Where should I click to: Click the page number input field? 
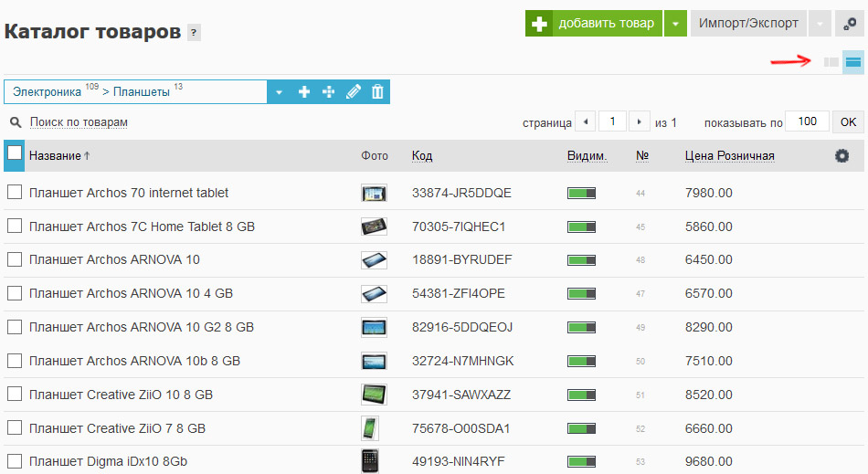coord(612,121)
